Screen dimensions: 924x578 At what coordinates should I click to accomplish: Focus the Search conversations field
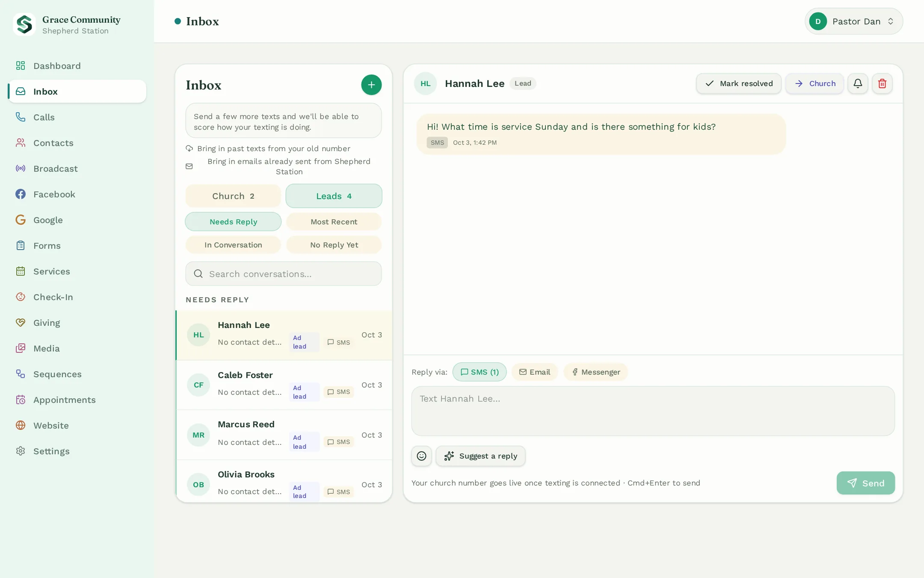[284, 274]
